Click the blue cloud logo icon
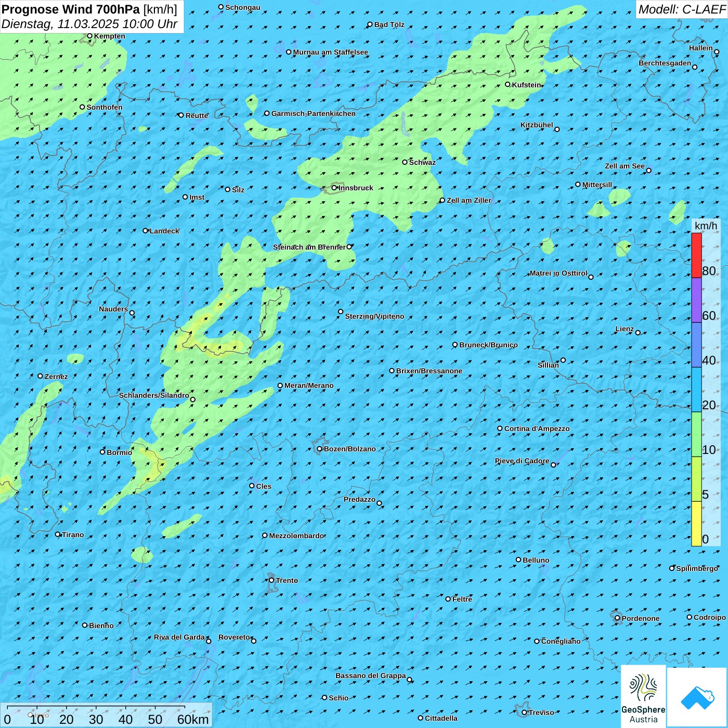The height and width of the screenshot is (728, 728). coord(697,697)
